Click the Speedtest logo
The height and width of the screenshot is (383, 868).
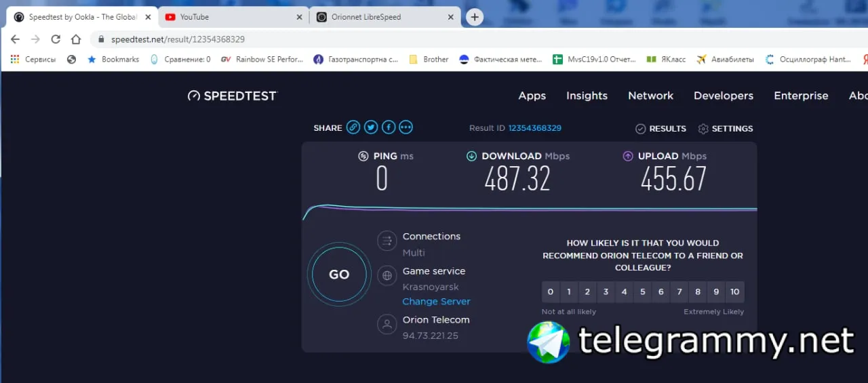[x=233, y=96]
